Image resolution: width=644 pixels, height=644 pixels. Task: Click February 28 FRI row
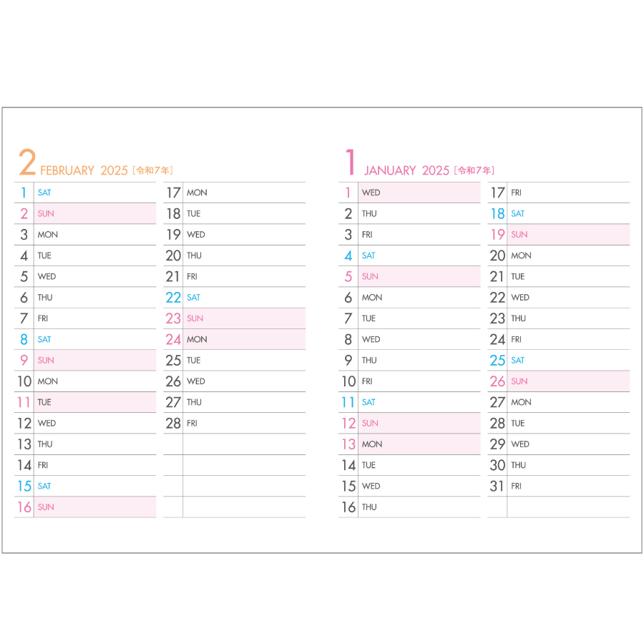[235, 423]
